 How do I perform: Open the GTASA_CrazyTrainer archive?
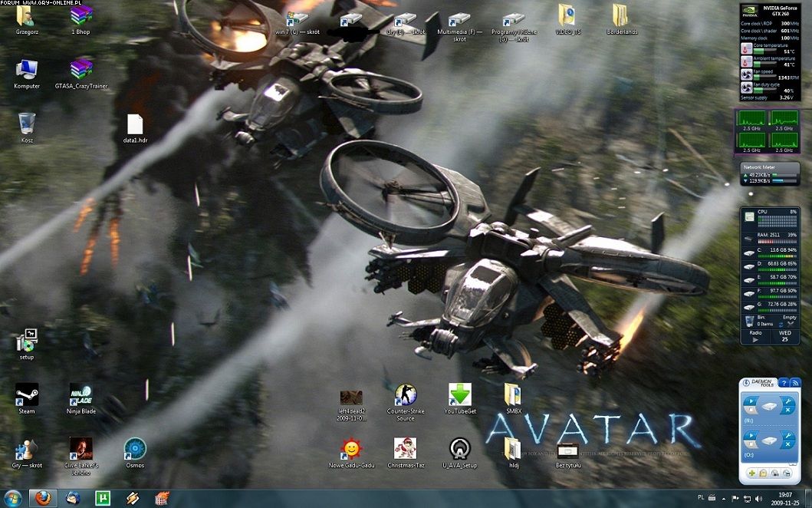click(81, 74)
